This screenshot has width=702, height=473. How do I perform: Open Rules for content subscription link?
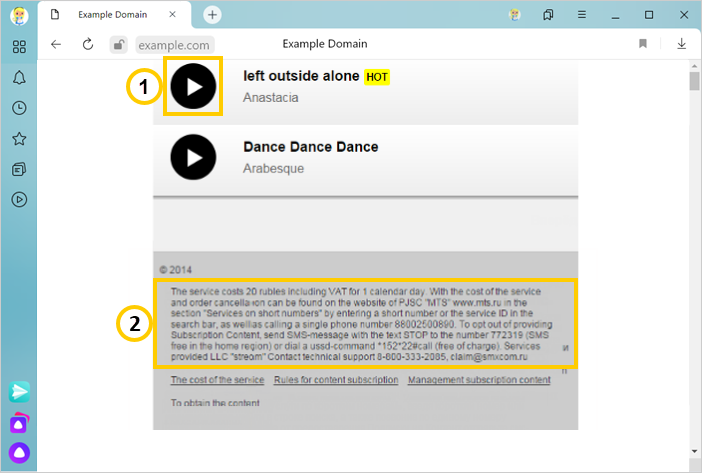click(336, 380)
